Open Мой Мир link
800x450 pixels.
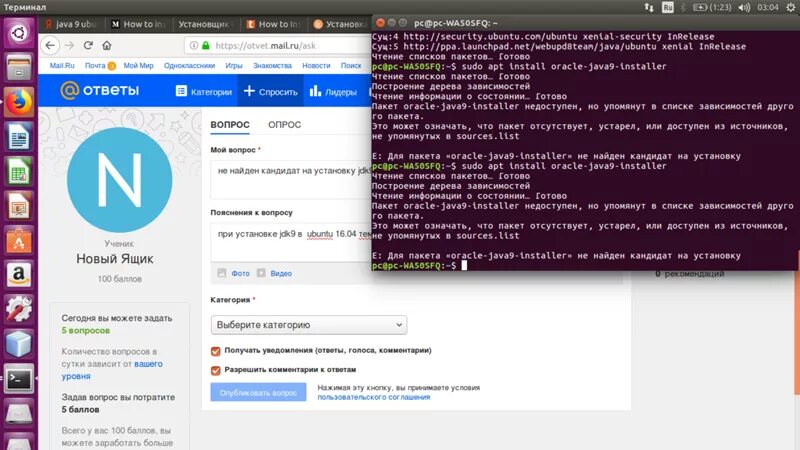coord(138,66)
